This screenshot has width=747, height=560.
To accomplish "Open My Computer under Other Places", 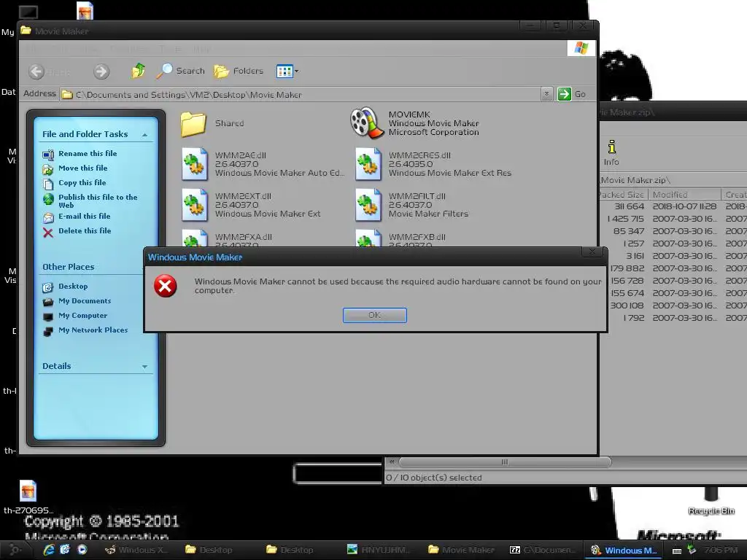I will click(x=83, y=316).
